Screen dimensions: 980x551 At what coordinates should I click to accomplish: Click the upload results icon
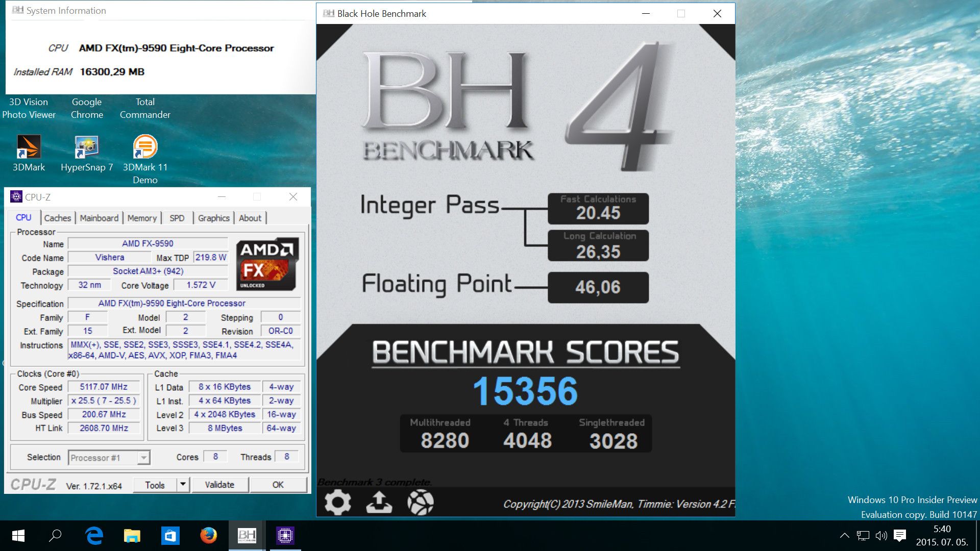click(x=379, y=503)
